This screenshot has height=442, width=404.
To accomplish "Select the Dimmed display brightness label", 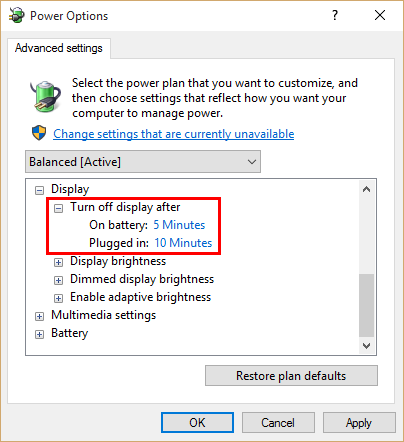I will click(142, 279).
